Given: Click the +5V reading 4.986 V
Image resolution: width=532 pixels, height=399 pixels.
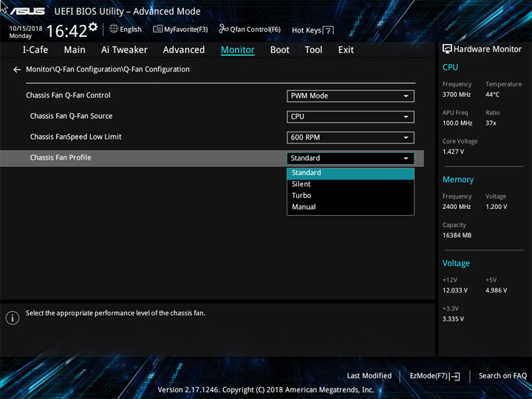Looking at the screenshot, I should pyautogui.click(x=496, y=290).
